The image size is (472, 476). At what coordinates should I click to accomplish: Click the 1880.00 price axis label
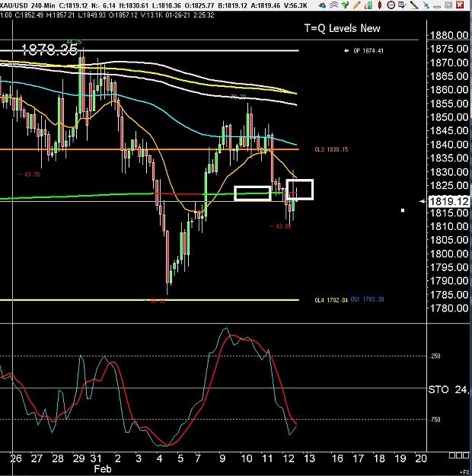(x=449, y=35)
